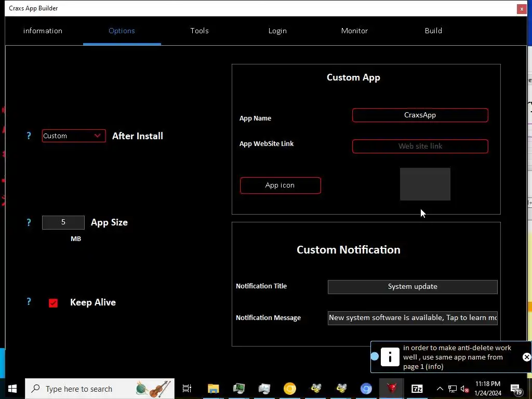Click the App icon button
Viewport: 532px width, 399px height.
pyautogui.click(x=280, y=185)
